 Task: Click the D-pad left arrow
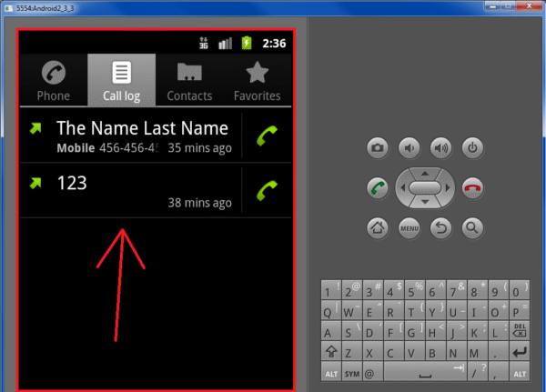(x=402, y=188)
